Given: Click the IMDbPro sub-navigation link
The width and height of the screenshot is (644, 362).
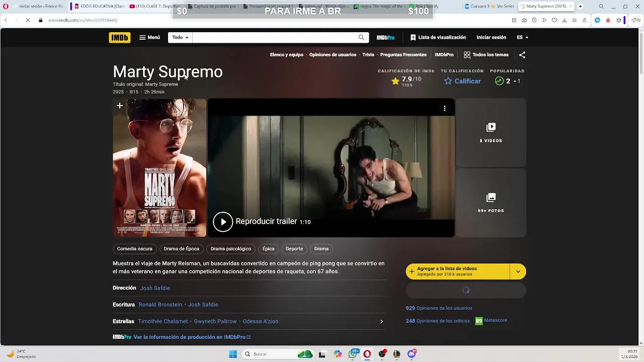Looking at the screenshot, I should (x=444, y=55).
